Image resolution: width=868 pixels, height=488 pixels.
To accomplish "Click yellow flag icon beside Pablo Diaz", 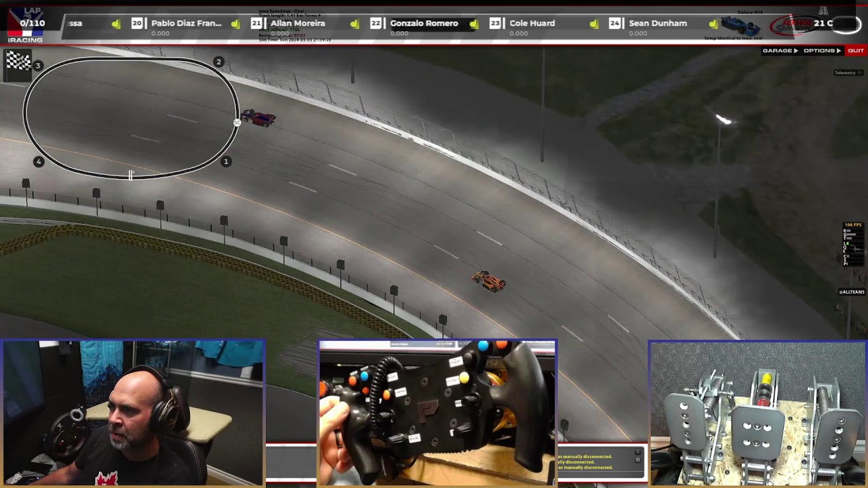I will point(235,24).
